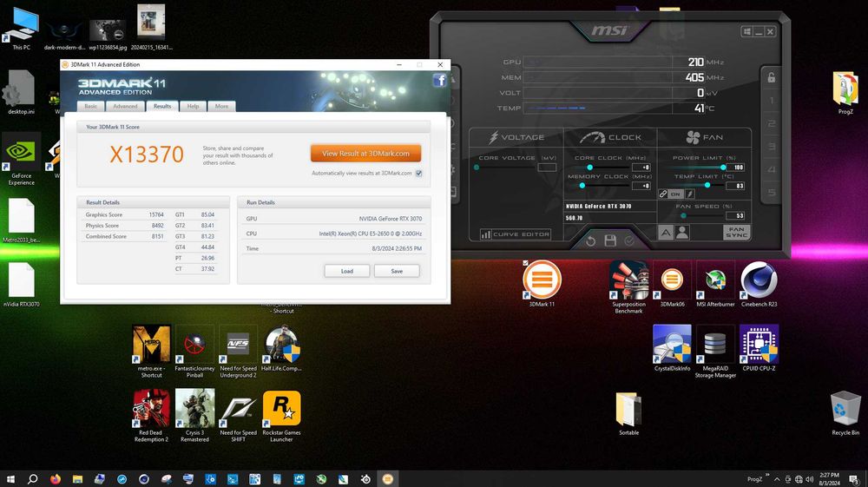Toggle the Fan Sync button
This screenshot has height=487, width=868.
click(x=736, y=232)
